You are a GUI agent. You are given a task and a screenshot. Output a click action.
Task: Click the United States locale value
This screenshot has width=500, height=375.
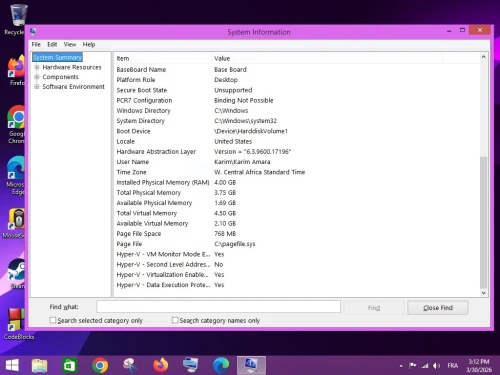tap(233, 142)
